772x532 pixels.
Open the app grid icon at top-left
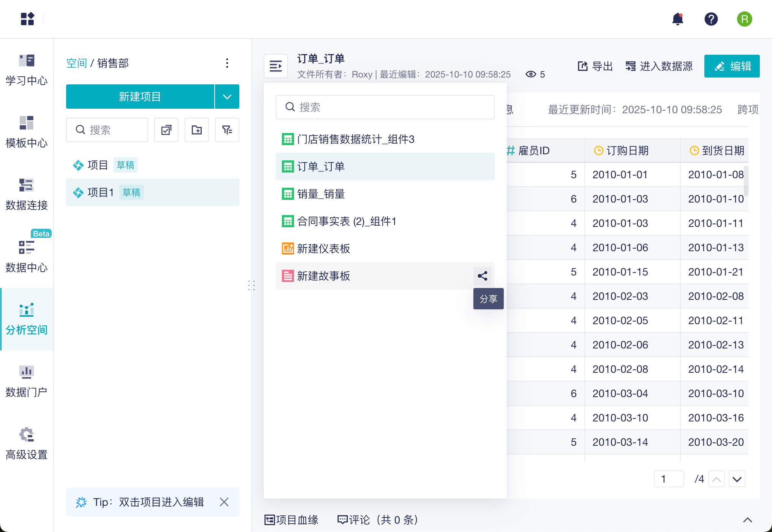pyautogui.click(x=27, y=19)
